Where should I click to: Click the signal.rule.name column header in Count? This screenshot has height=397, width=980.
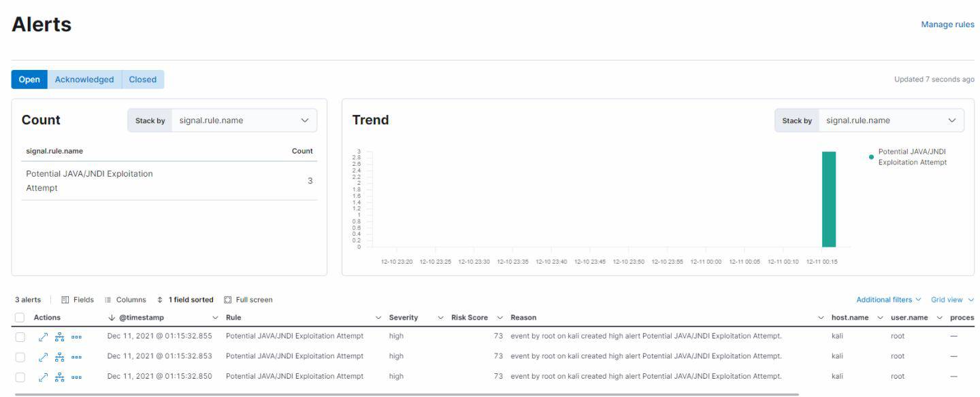click(54, 151)
